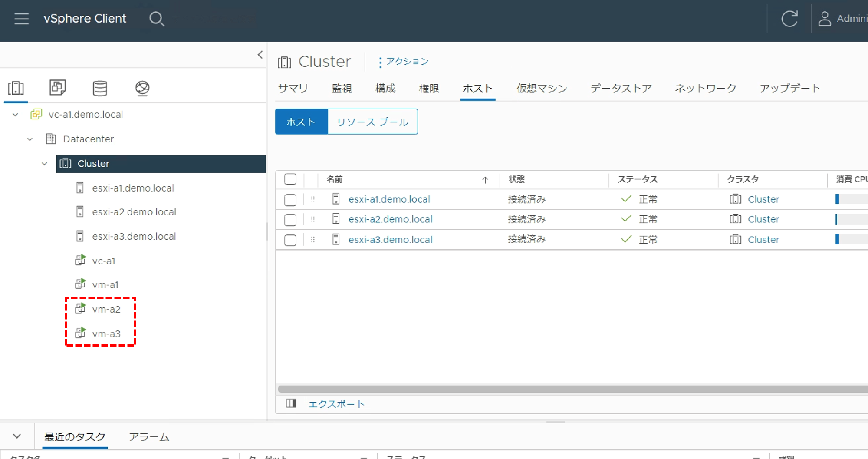
Task: Sort table by 名前 column header
Action: (335, 179)
